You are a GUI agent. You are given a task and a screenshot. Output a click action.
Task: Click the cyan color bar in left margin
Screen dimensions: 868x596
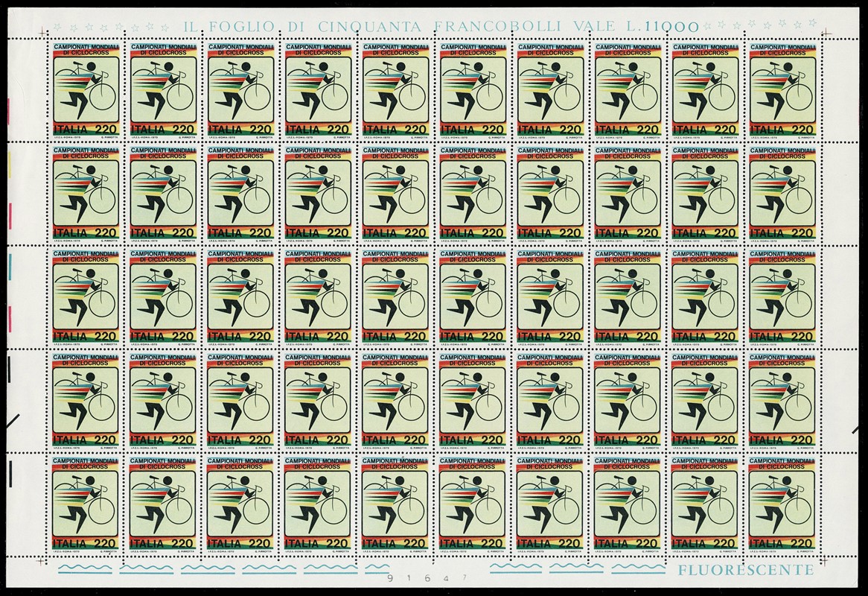click(x=9, y=267)
